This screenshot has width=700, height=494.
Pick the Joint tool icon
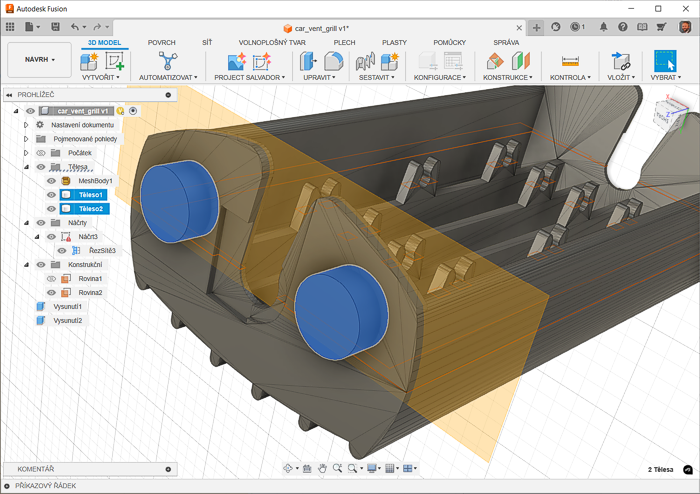pos(365,62)
